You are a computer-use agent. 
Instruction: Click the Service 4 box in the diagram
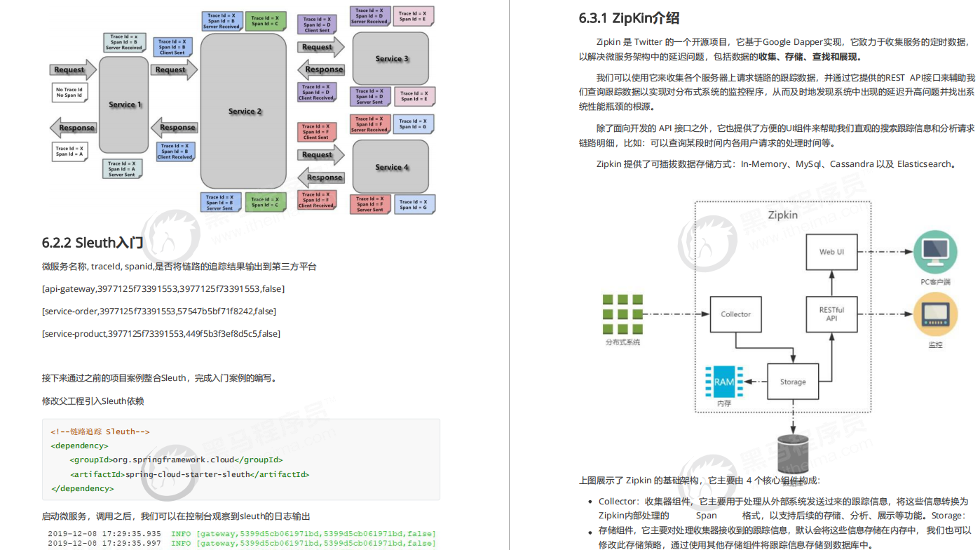[391, 167]
